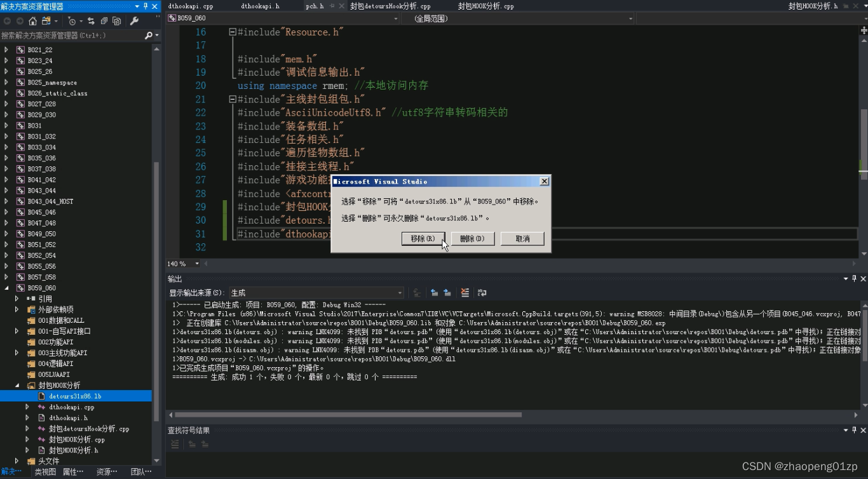Click the search magnifier in Solution Explorer
The image size is (868, 479).
click(149, 36)
